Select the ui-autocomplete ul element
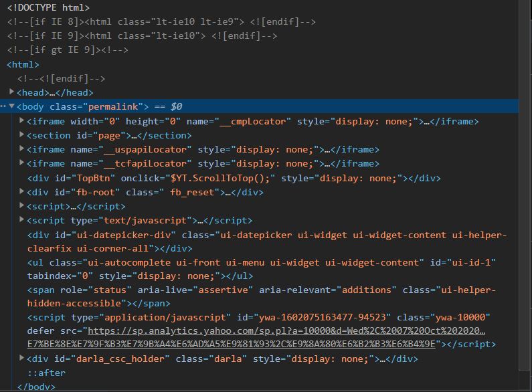This screenshot has height=392, width=532. (262, 269)
